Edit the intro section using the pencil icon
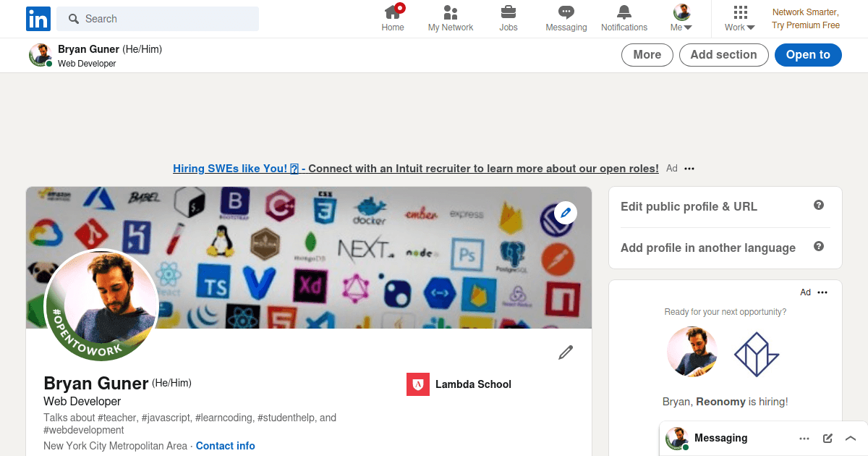The width and height of the screenshot is (868, 456). pos(565,352)
